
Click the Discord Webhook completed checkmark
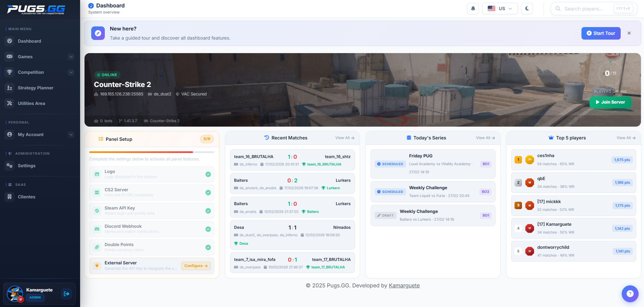tap(208, 229)
